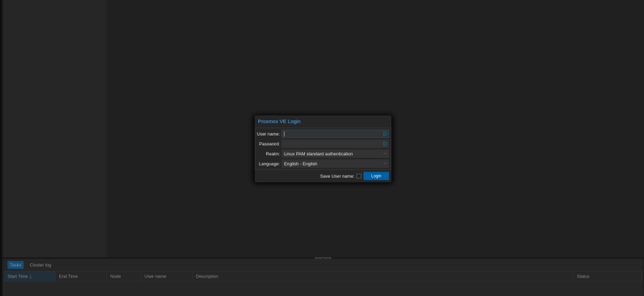Sort by End Time column

[x=81, y=276]
